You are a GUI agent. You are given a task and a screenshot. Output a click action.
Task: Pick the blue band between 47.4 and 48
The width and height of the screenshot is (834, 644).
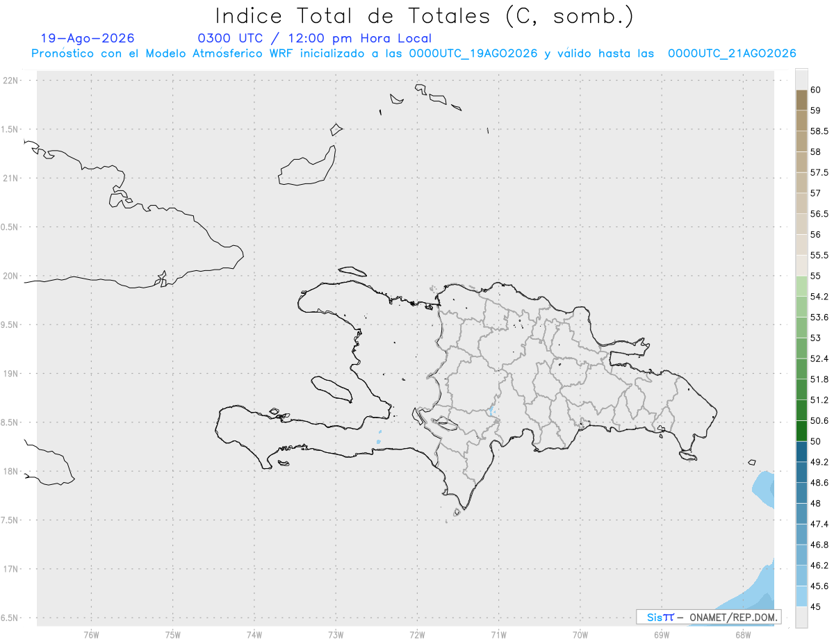pyautogui.click(x=801, y=513)
